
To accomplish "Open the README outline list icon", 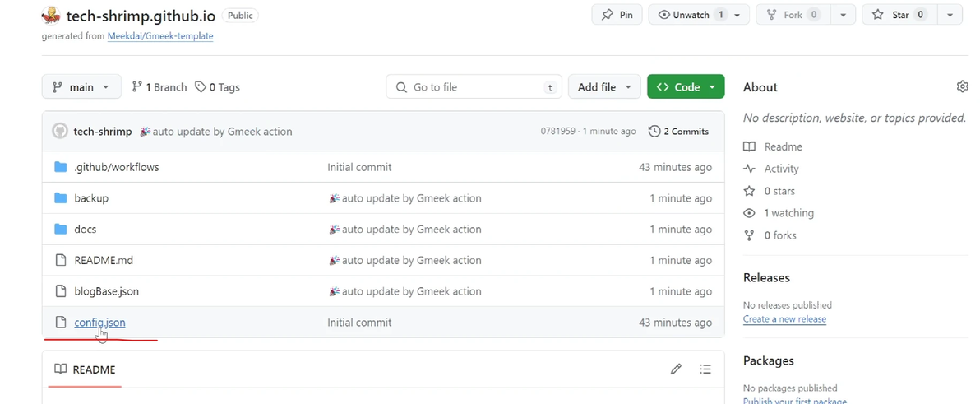I will (x=705, y=369).
